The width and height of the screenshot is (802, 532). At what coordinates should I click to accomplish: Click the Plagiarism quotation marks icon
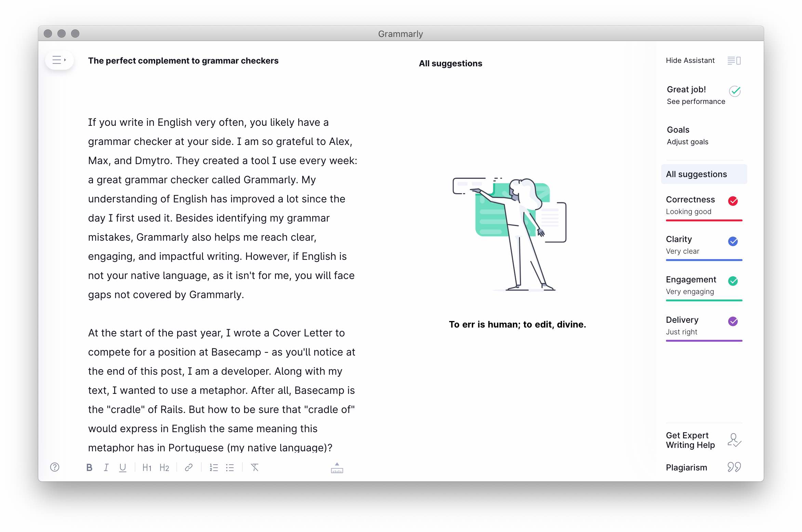[x=734, y=467]
